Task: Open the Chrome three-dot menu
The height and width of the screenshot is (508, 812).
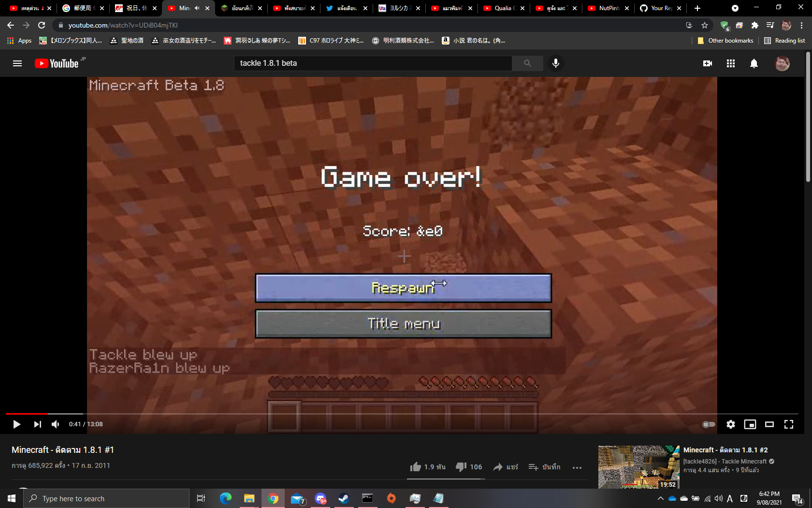Action: (x=801, y=25)
